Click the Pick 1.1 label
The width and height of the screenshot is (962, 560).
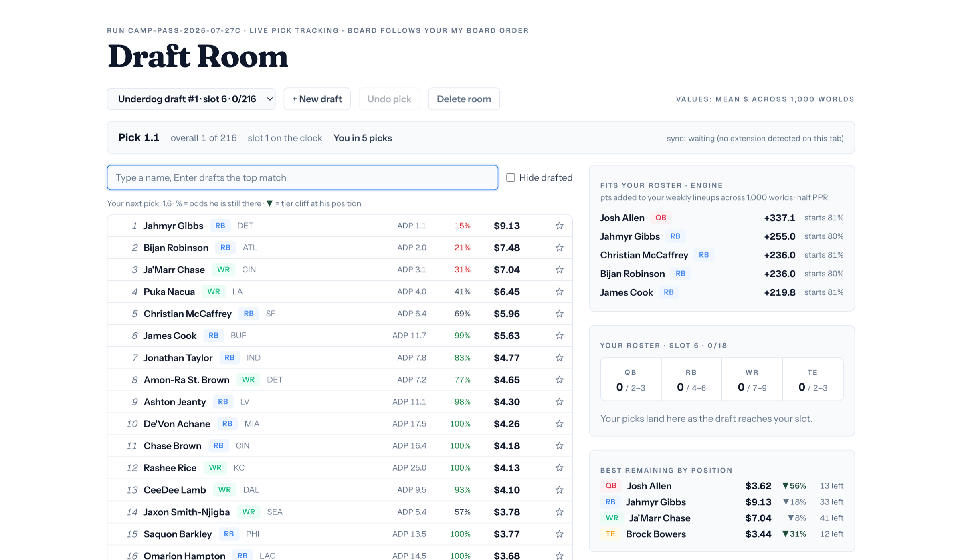point(139,138)
